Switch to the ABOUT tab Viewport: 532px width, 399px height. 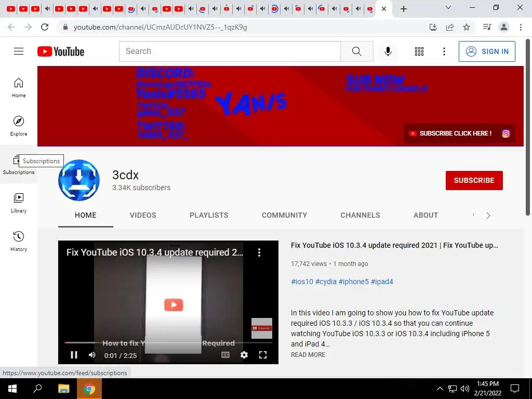pyautogui.click(x=425, y=215)
